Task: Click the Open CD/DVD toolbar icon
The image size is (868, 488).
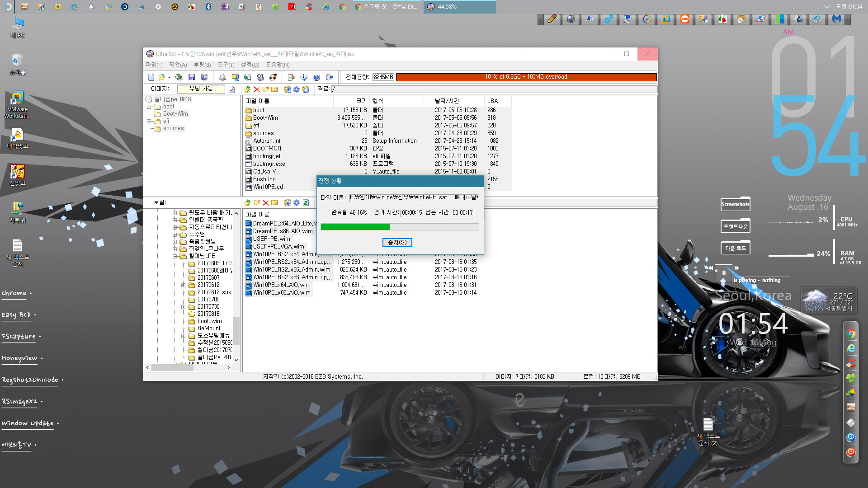Action: [179, 77]
